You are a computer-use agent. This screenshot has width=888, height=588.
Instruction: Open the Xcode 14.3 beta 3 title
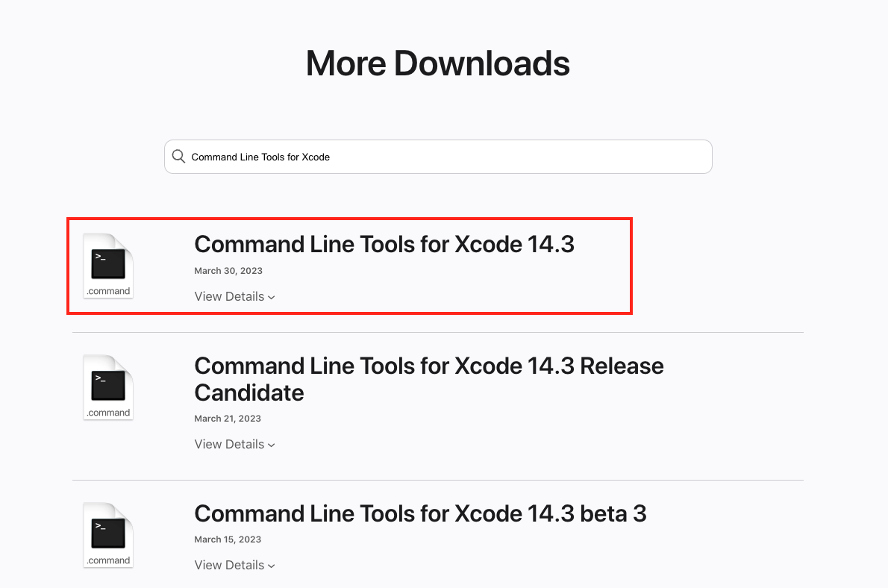click(420, 514)
